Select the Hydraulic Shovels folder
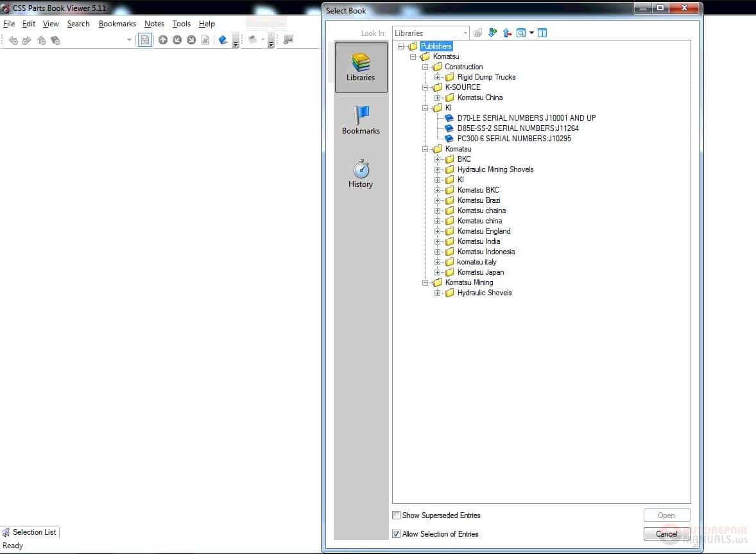Viewport: 756px width, 554px height. point(485,293)
